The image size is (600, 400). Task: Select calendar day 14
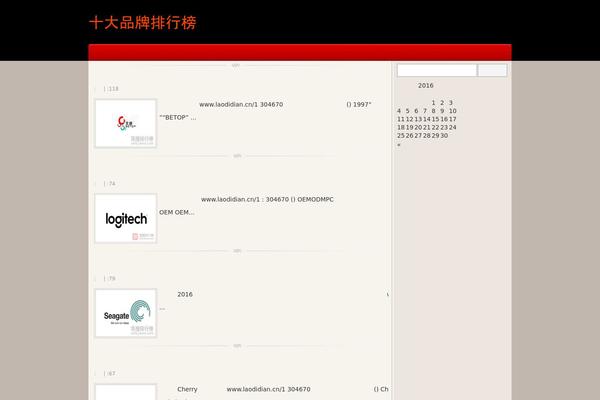click(427, 119)
